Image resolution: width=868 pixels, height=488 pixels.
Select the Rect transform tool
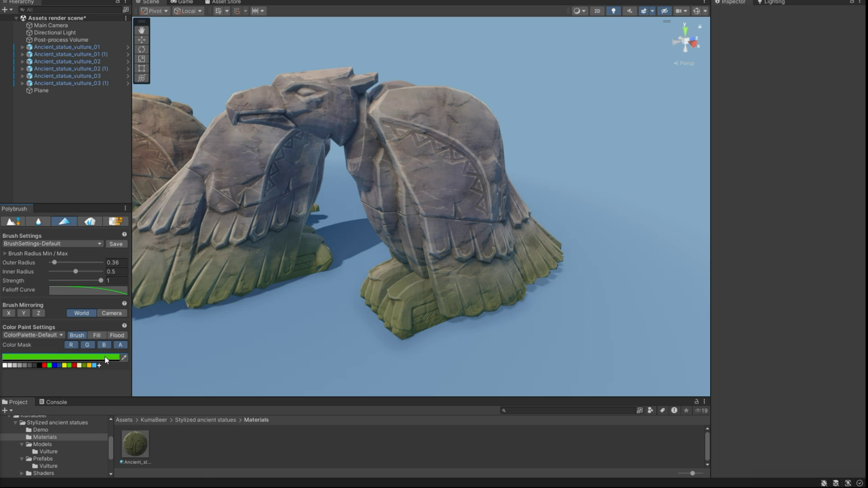pyautogui.click(x=142, y=68)
